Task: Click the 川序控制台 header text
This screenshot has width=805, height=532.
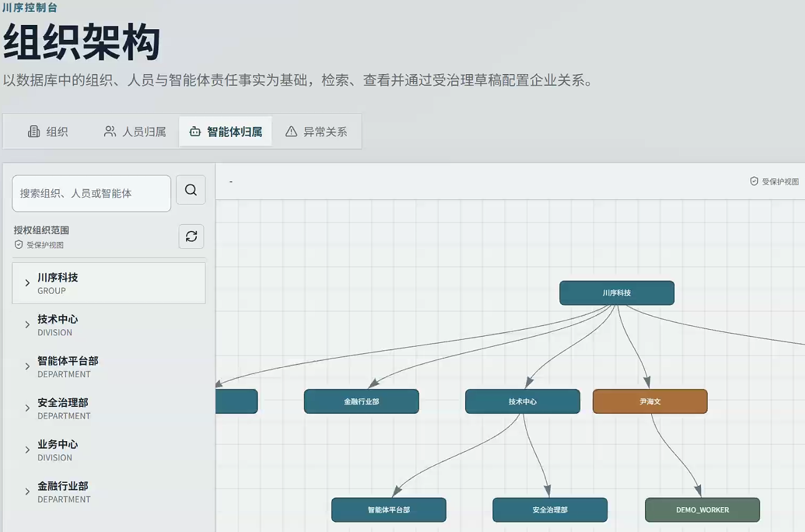Action: 31,7
